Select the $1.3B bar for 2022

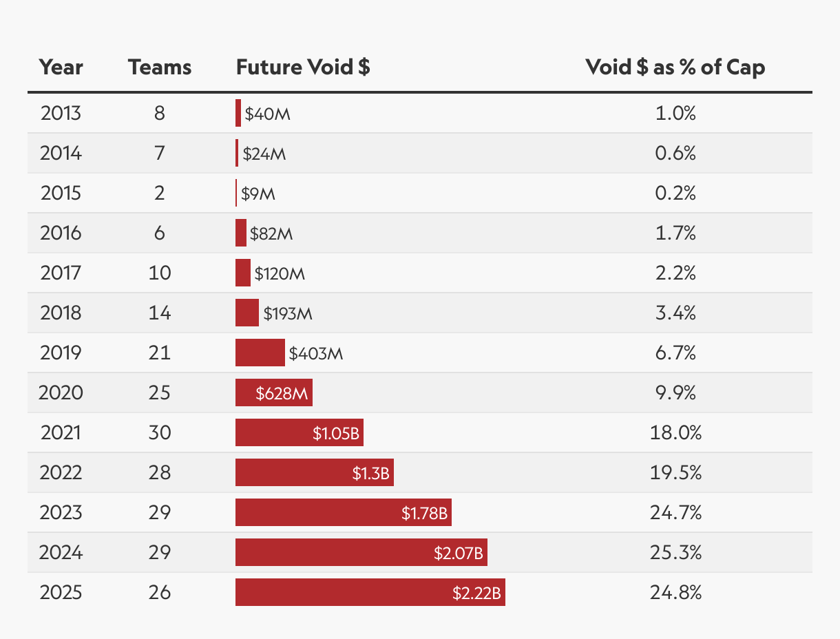coord(314,472)
